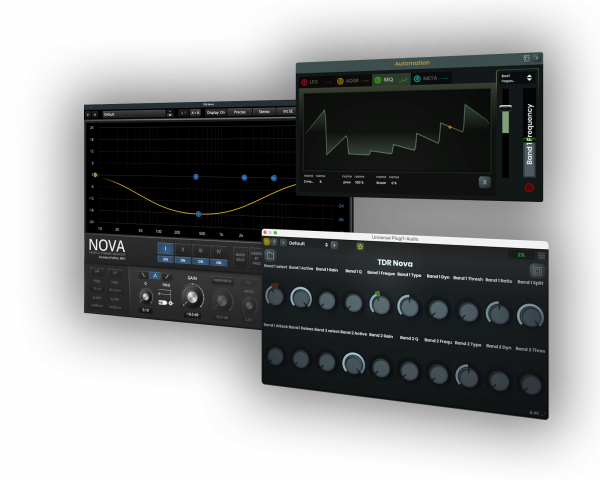Viewport: 600px width, 480px height.
Task: Click the yellow power icon in Universal Plugin toolbar
Action: (x=267, y=242)
